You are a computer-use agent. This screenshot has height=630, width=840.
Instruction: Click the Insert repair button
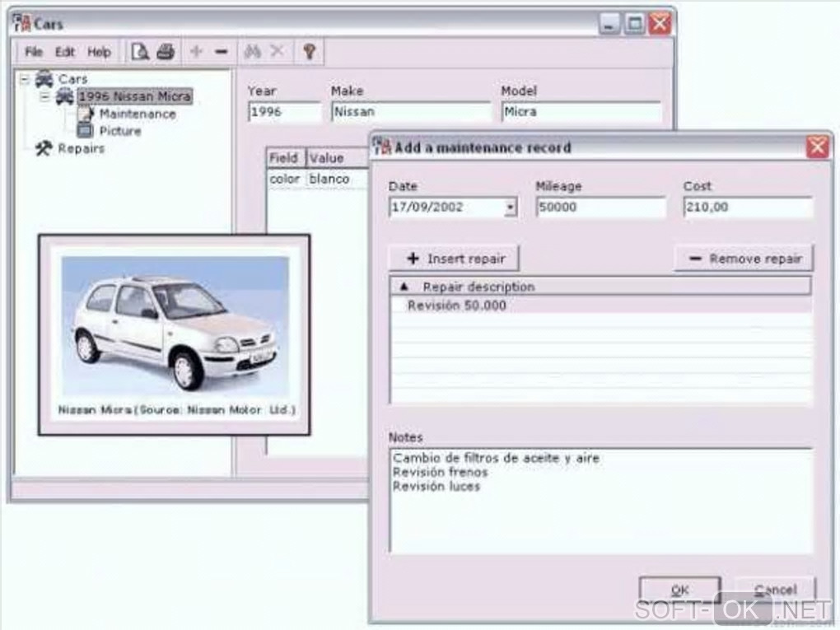(x=454, y=259)
